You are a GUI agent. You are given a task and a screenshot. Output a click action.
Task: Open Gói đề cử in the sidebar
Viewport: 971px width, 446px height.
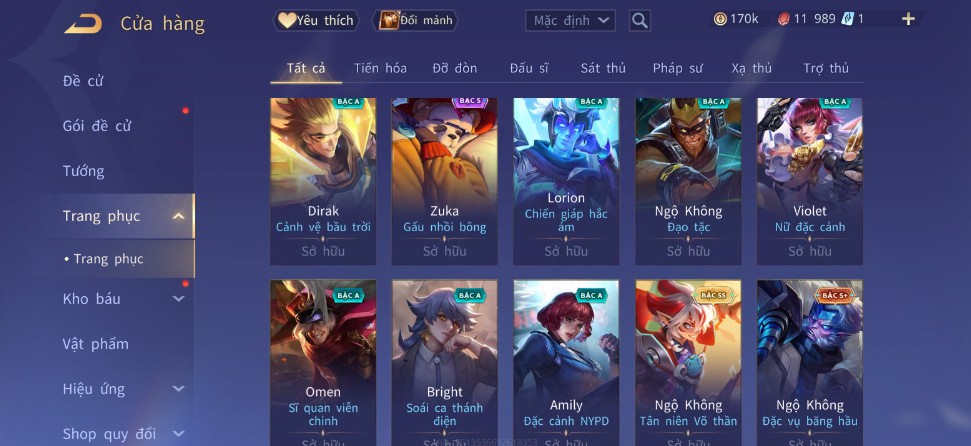[97, 126]
